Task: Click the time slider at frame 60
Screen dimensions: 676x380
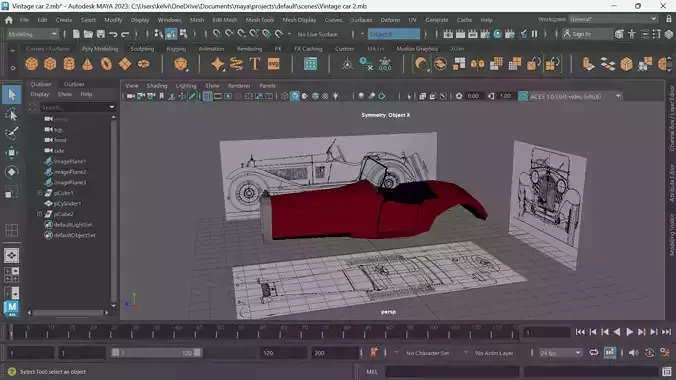Action: point(263,332)
